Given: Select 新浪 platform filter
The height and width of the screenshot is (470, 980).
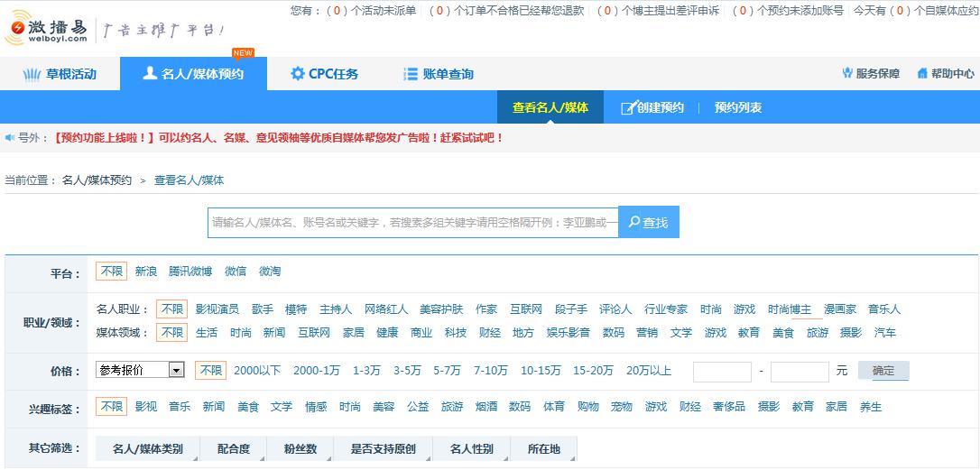Looking at the screenshot, I should coord(145,271).
